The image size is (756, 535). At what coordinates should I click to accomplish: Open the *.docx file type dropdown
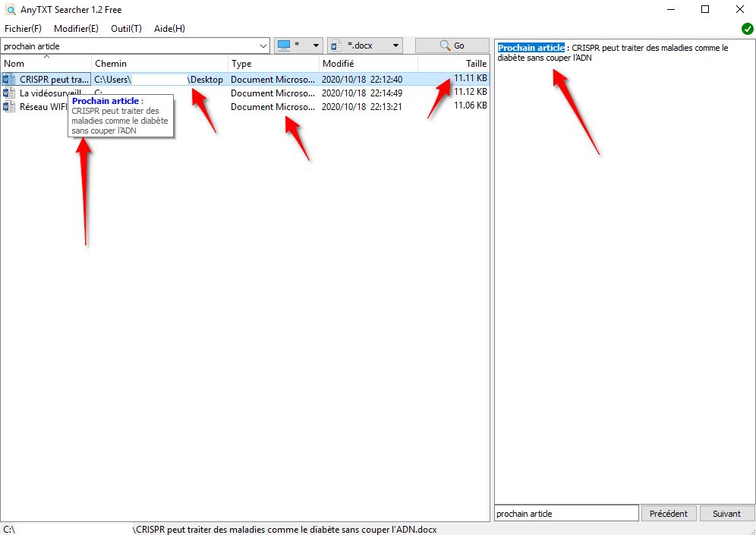(x=365, y=46)
